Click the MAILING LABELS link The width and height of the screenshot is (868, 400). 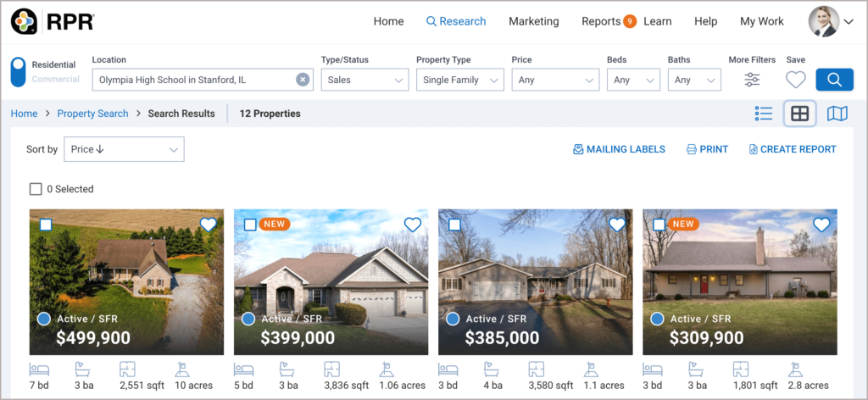pyautogui.click(x=619, y=149)
